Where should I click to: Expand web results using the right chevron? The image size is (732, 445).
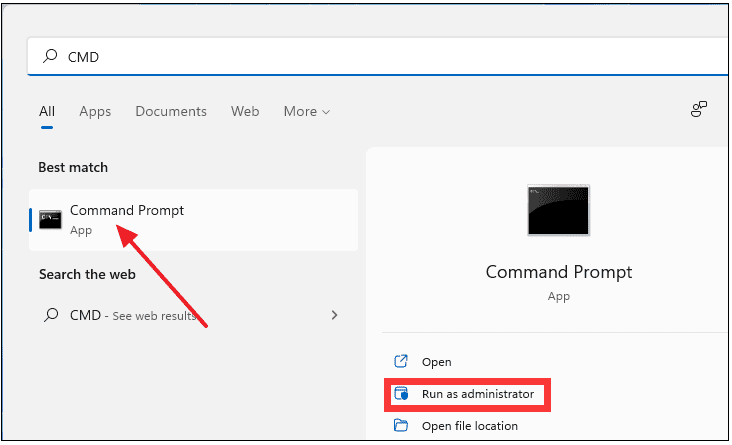(334, 315)
